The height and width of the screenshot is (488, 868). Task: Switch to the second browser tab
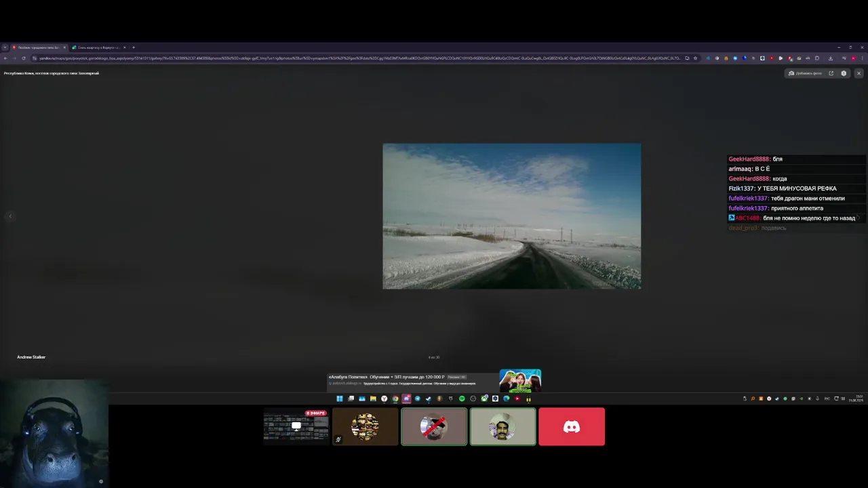[x=98, y=47]
